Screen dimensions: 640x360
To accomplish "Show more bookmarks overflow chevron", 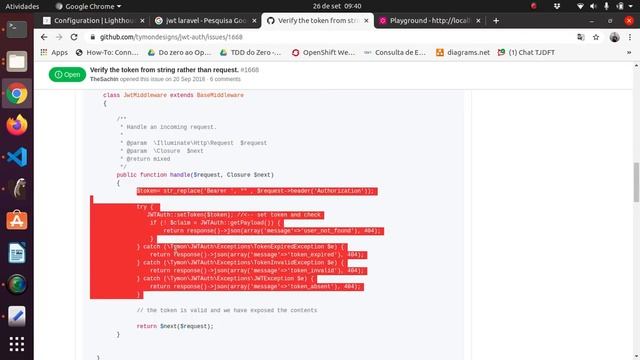I will point(629,52).
